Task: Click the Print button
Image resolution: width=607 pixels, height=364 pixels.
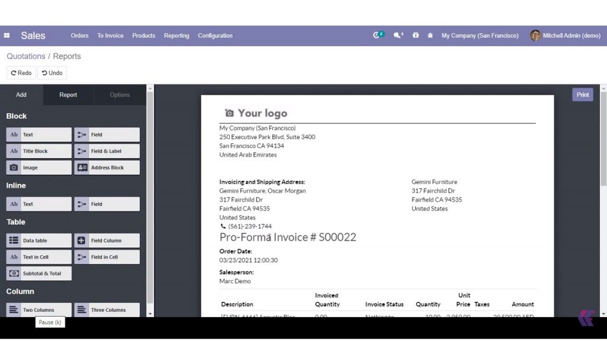Action: click(582, 94)
